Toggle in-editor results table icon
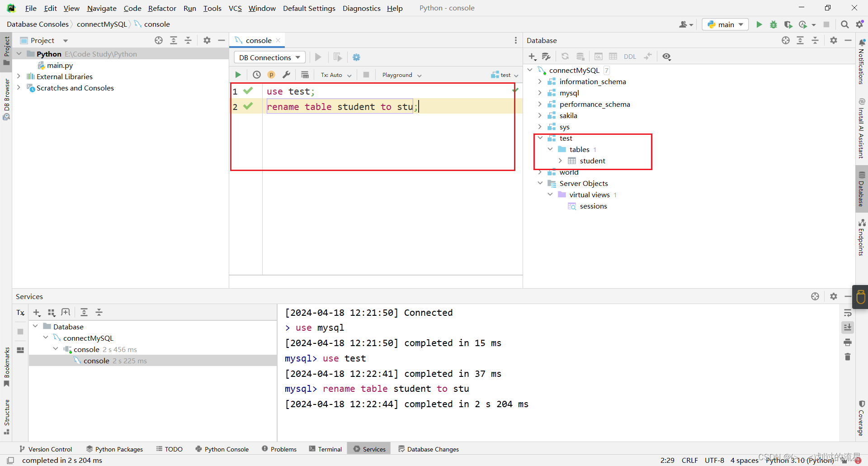This screenshot has width=868, height=466. click(x=305, y=75)
